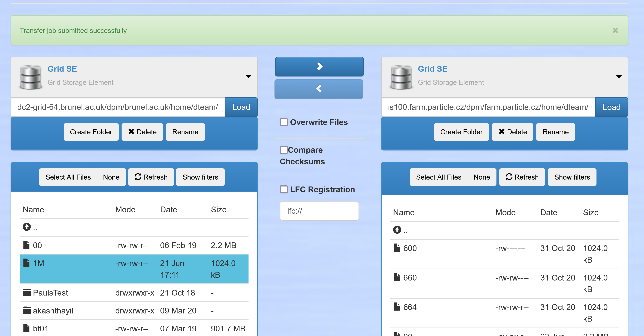Open the PaulsTest folder
644x336 pixels.
[50, 293]
